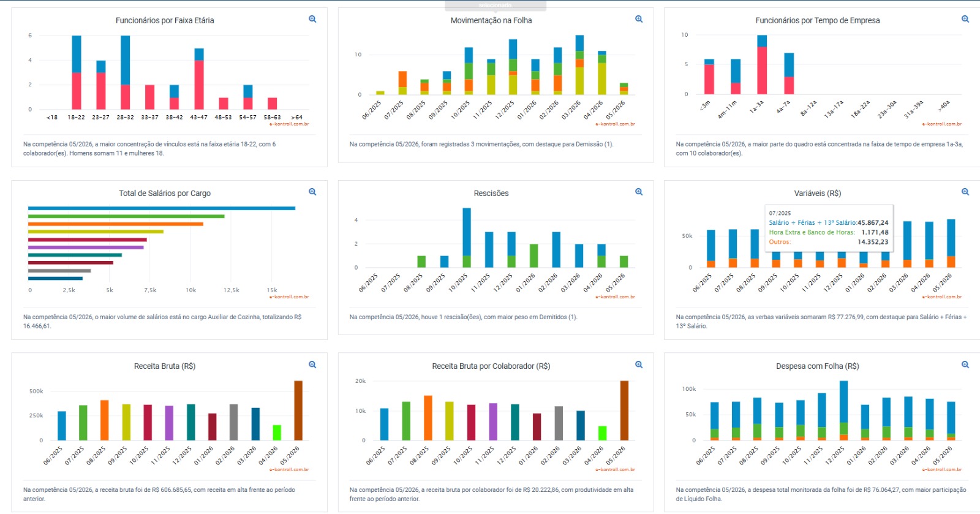Click the title 'Movimentação na Folha'
The height and width of the screenshot is (514, 980).
point(491,20)
